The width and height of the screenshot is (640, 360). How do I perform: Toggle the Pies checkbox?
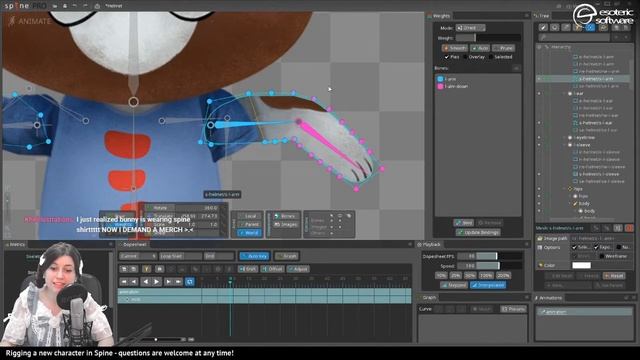point(447,57)
